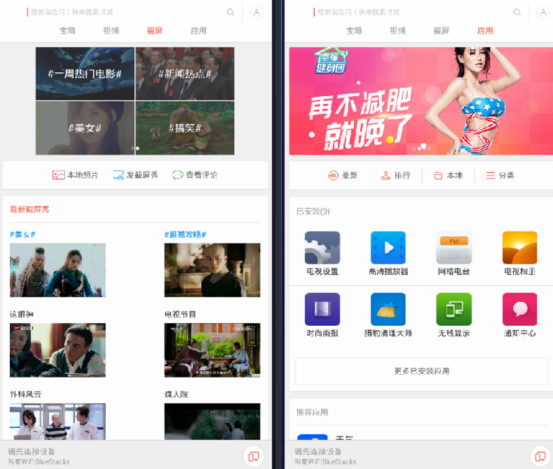553x469 pixels.
Task: Open the bald man thumbnail under #砸蛋攻略#
Action: [x=212, y=270]
